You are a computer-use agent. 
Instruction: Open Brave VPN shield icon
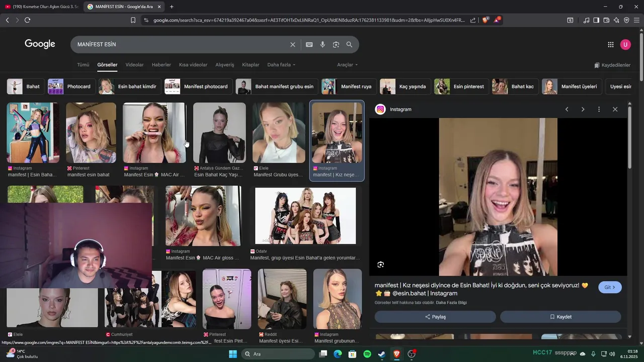click(626, 20)
